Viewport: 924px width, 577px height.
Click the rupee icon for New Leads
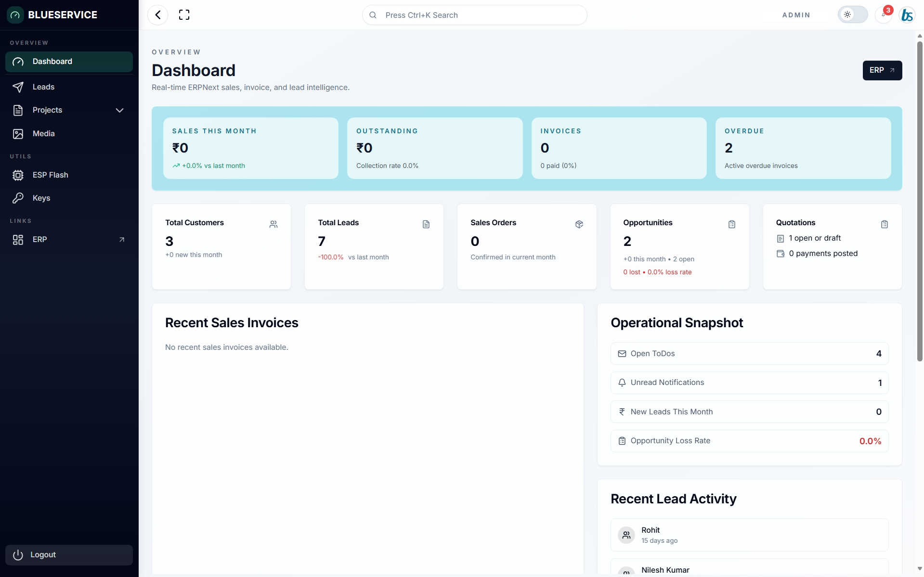pos(622,412)
